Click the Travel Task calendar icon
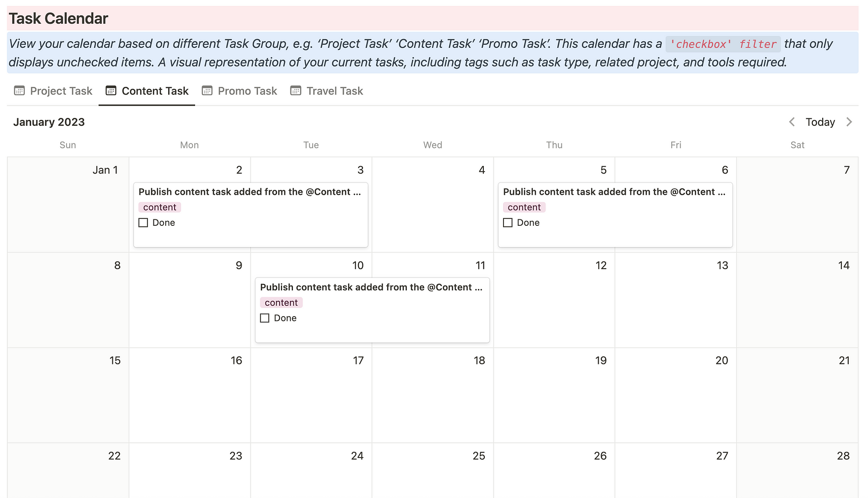This screenshot has height=498, width=868. [x=295, y=91]
